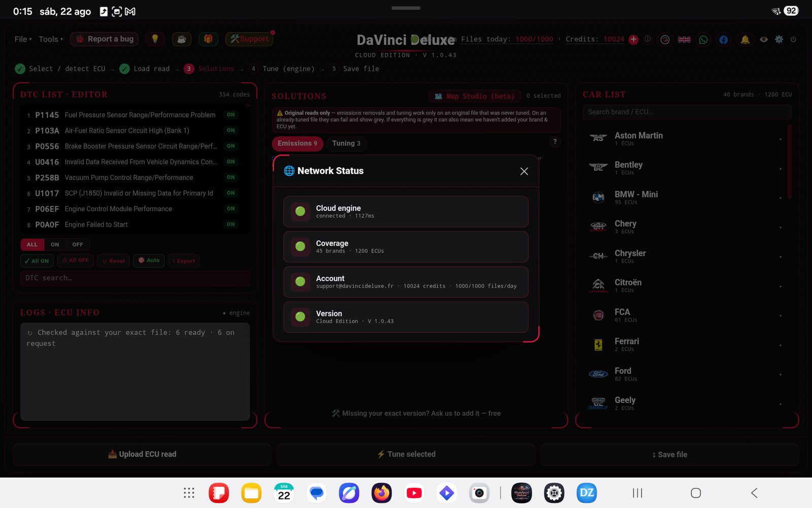Select the OFF filter tab in DTC list
812x508 pixels.
coord(78,244)
